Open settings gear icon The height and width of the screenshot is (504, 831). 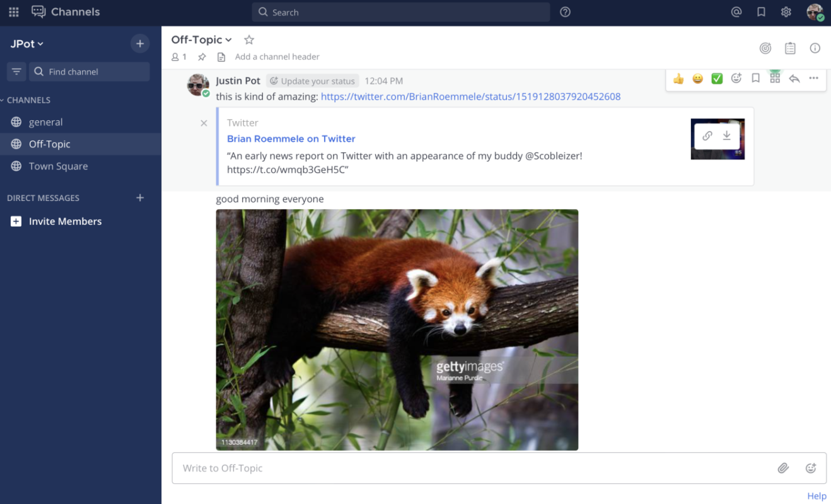click(786, 12)
